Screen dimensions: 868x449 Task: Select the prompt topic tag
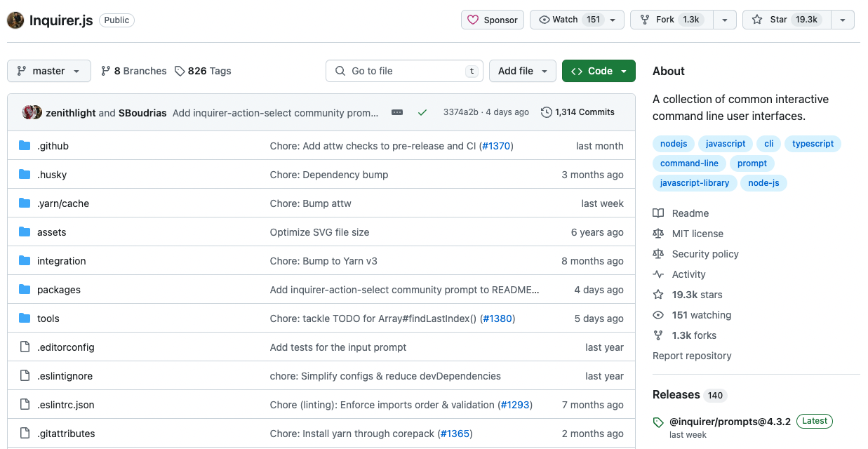pos(752,163)
